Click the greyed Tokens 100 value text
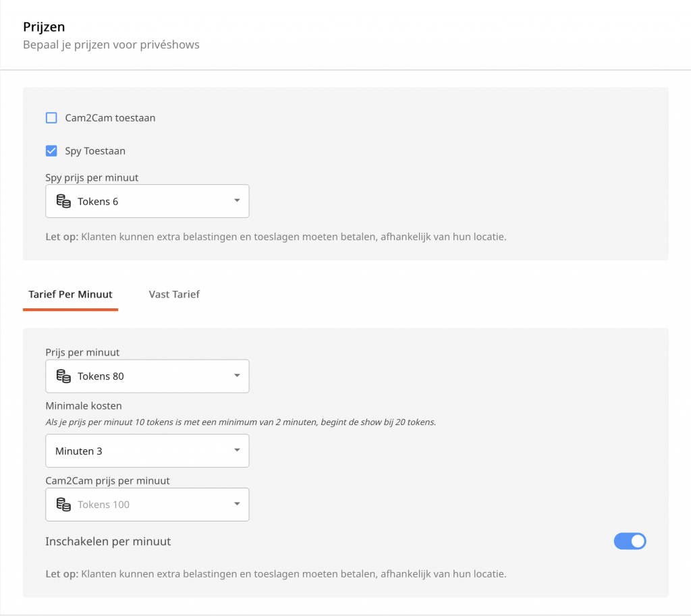 coord(103,504)
